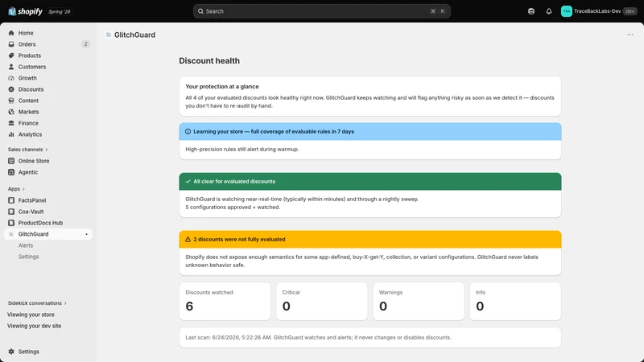Image resolution: width=644 pixels, height=362 pixels.
Task: Click the Content icon
Action: tap(11, 101)
